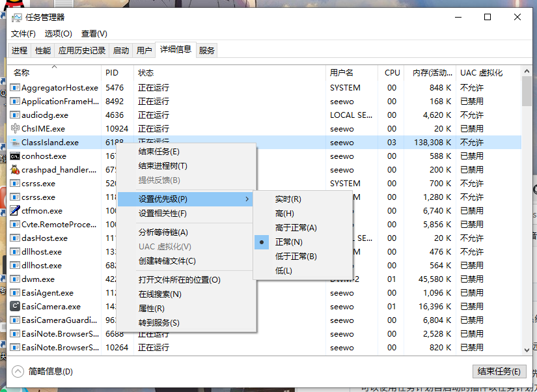Image resolution: width=537 pixels, height=392 pixels.
Task: Sort by the 内存(活动... column header
Action: [x=430, y=73]
